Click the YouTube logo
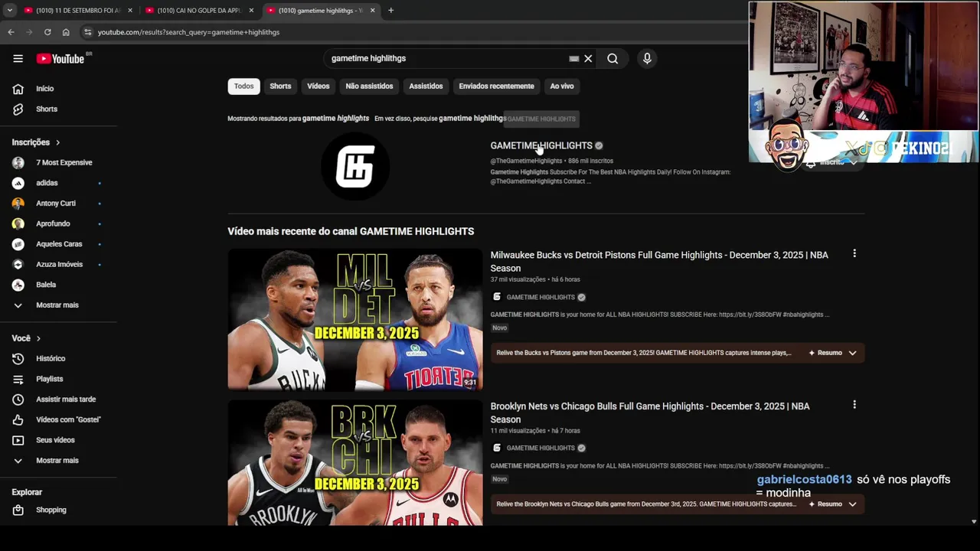 pos(60,58)
